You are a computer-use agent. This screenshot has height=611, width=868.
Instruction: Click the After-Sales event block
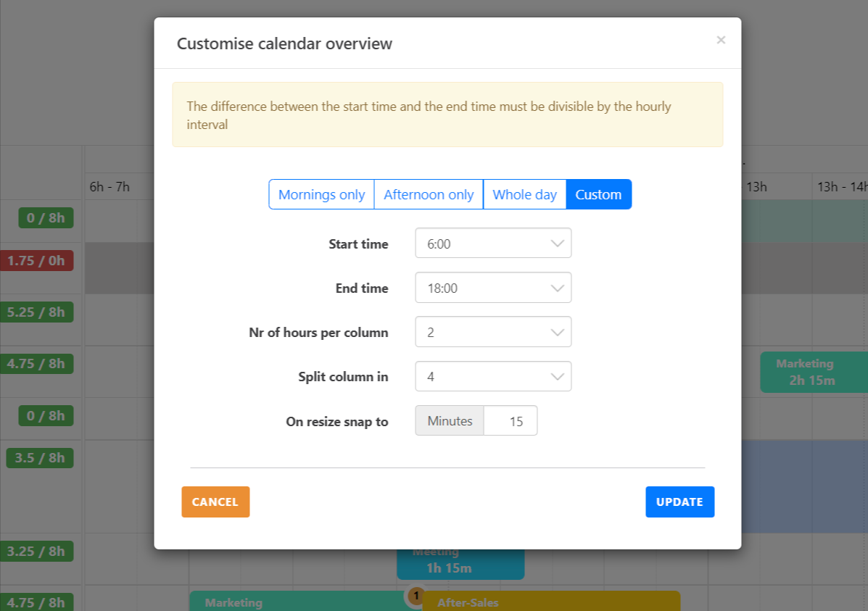(x=551, y=602)
